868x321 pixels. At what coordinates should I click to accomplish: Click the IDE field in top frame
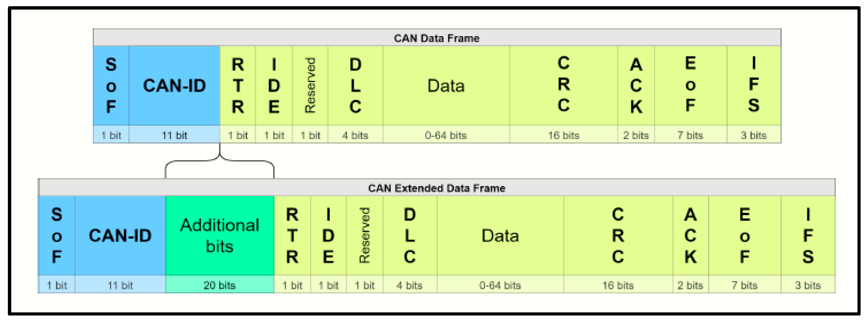point(274,86)
